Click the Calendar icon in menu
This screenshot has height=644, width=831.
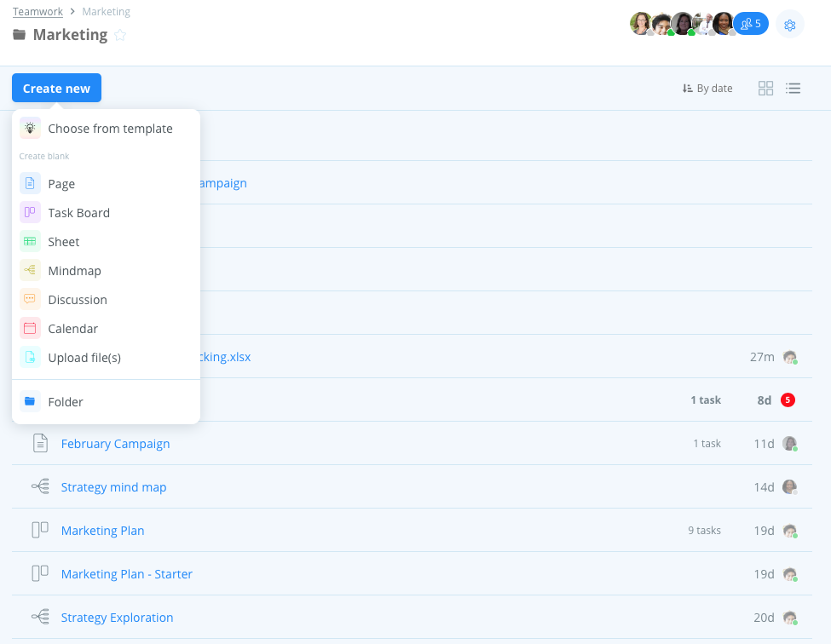31,329
